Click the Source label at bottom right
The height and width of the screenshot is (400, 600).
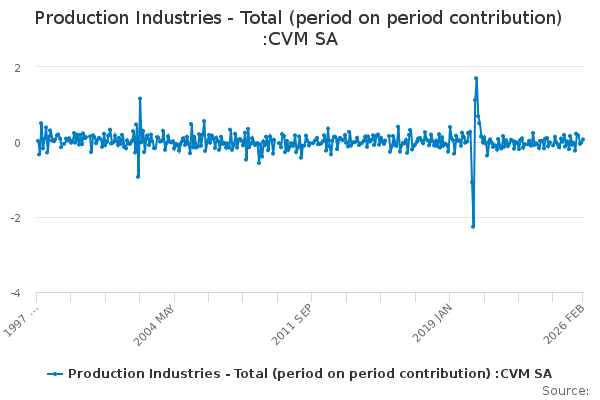point(568,391)
